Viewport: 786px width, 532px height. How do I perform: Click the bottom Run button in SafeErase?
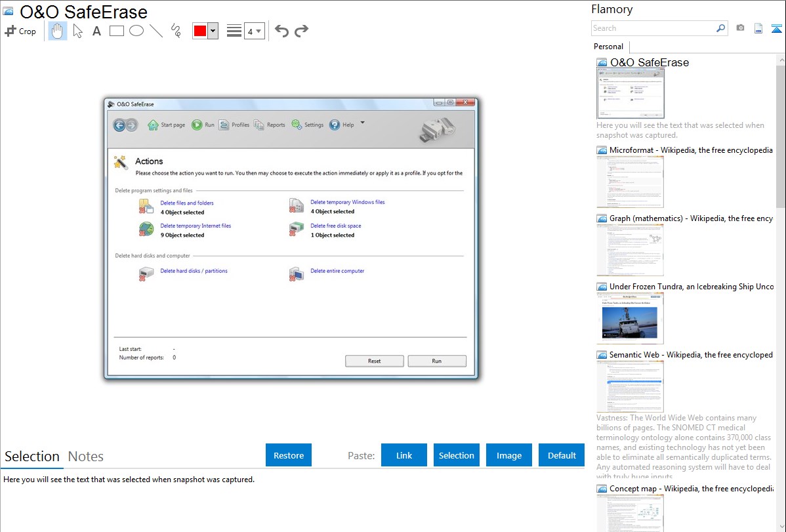coord(436,361)
